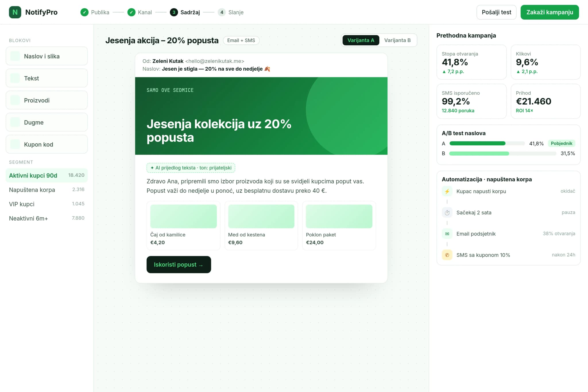Click the phone icon for SMS sa kuponom
This screenshot has height=392, width=588.
pos(447,255)
